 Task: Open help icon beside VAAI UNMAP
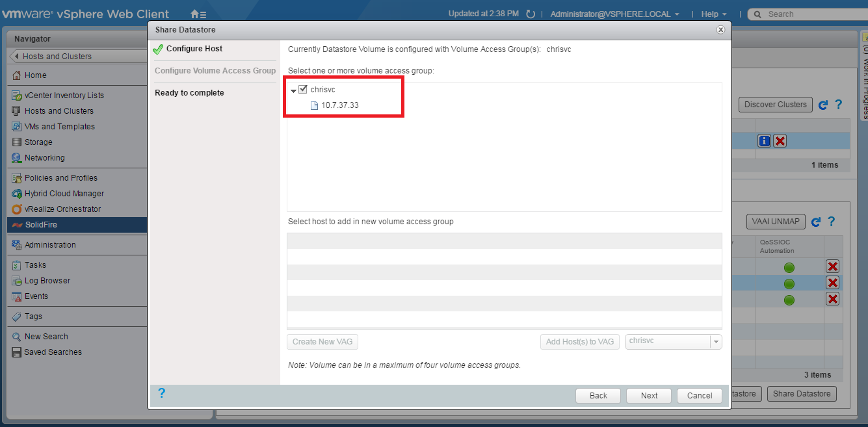coord(831,222)
